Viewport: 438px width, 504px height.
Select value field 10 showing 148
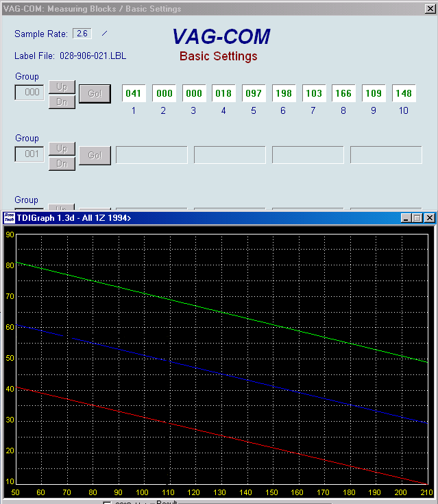coord(404,94)
